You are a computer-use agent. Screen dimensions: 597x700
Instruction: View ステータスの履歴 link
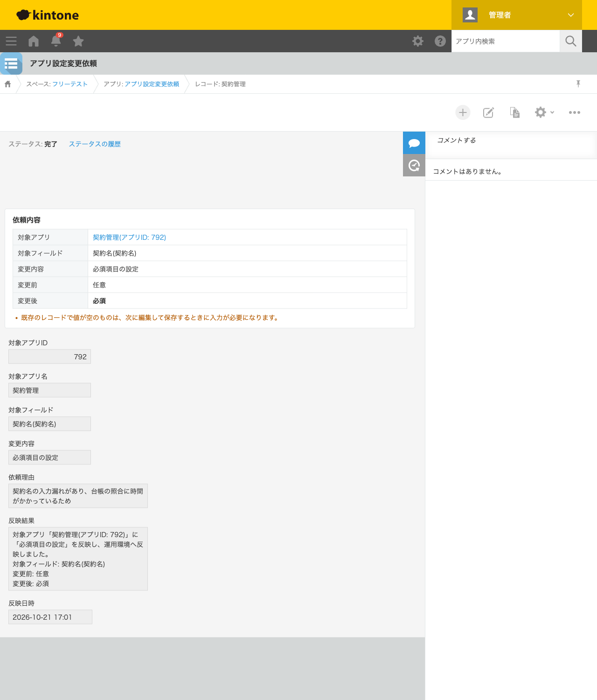point(95,144)
